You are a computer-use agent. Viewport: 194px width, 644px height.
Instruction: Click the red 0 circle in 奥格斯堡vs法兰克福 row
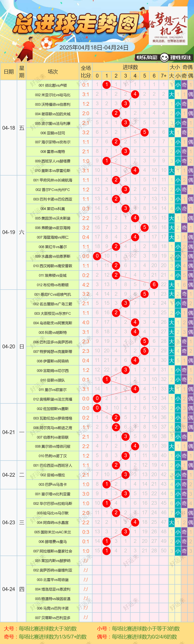[97, 398]
